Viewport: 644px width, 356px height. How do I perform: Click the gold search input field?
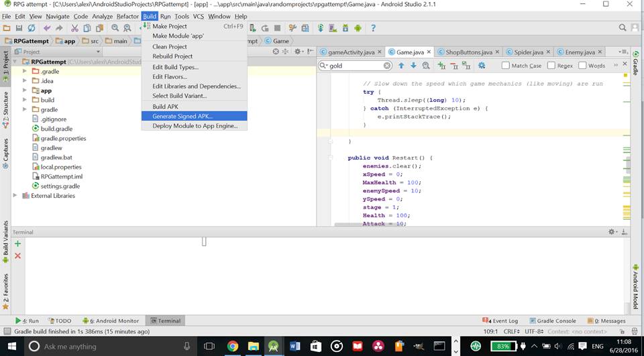pos(356,66)
